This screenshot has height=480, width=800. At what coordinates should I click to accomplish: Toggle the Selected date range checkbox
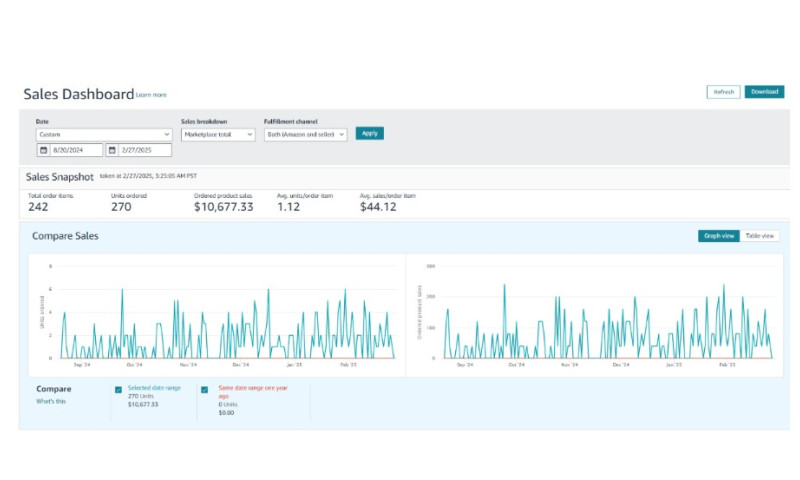pos(119,390)
